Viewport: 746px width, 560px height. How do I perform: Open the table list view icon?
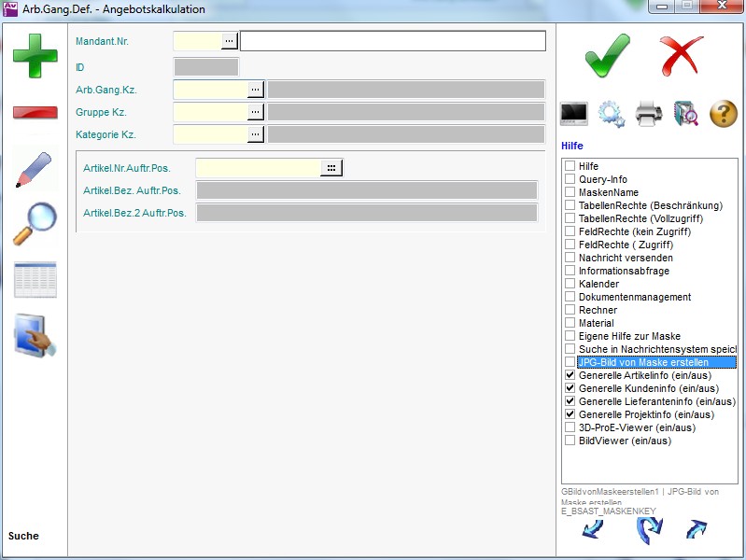pyautogui.click(x=35, y=280)
